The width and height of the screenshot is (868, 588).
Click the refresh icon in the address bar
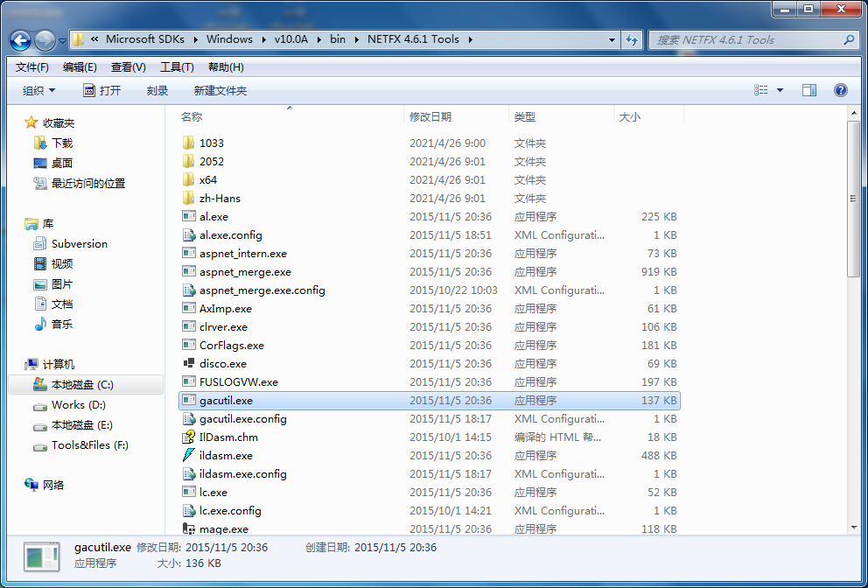[631, 40]
